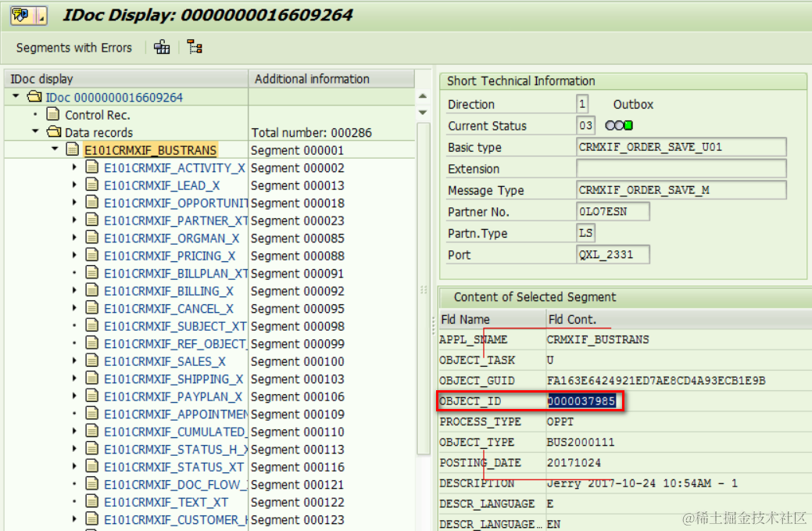Click 'Total number: 000286' in Data records row

tap(311, 133)
